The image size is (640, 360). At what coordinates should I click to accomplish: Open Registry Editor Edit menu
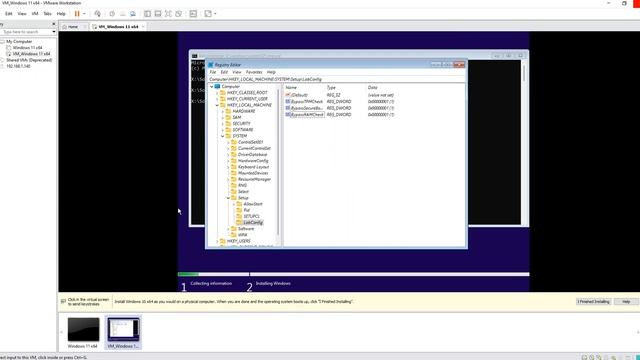pyautogui.click(x=224, y=72)
